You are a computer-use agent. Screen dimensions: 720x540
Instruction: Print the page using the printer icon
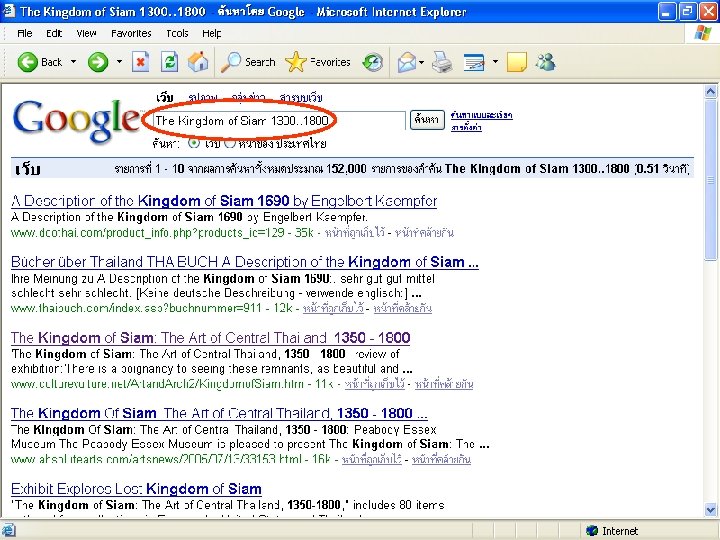click(x=441, y=62)
